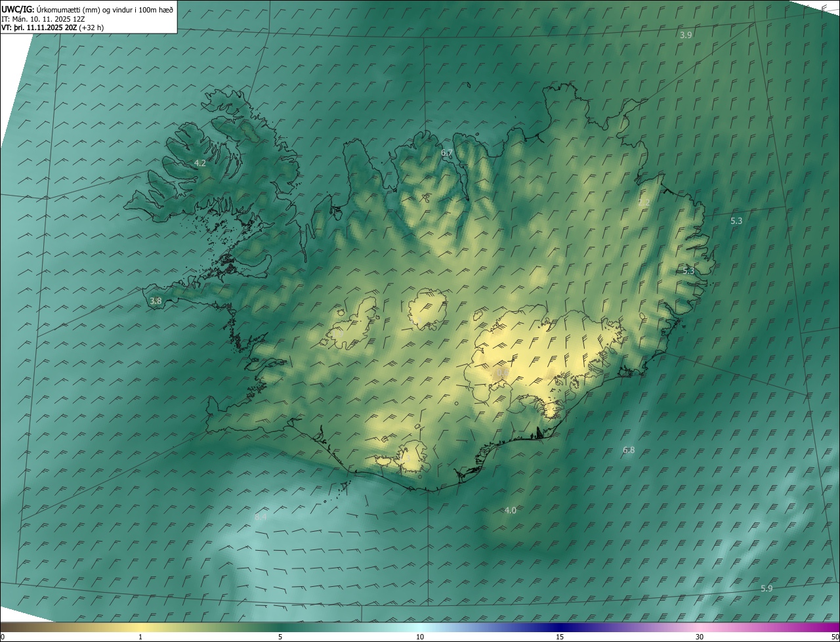Click the 4.2 value on the Westfjords
This screenshot has width=840, height=642.
(x=200, y=163)
